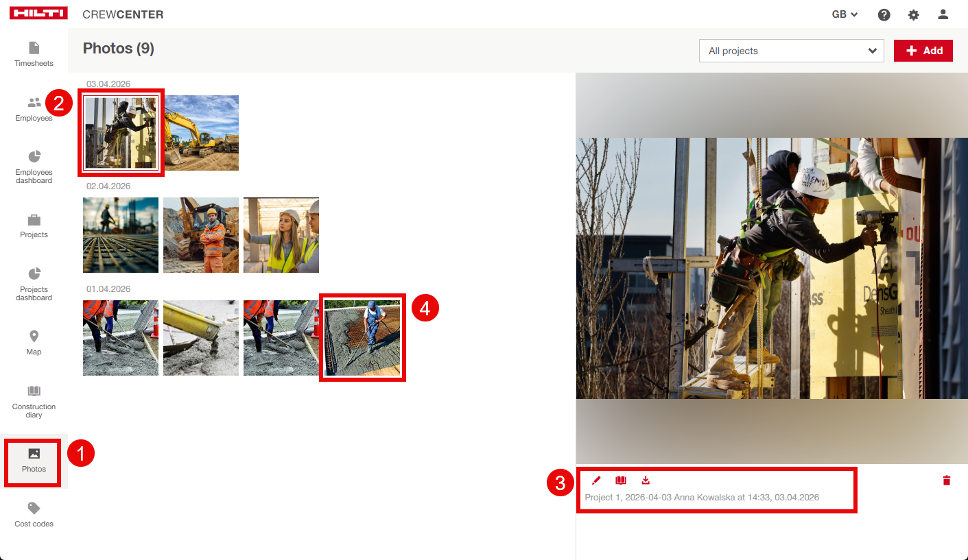Open the help question mark icon

[884, 14]
